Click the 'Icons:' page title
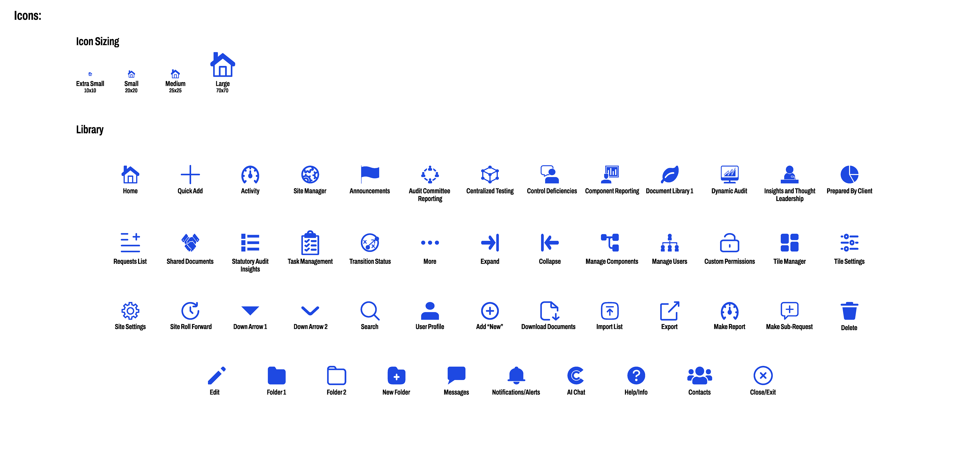Viewport: 980px width, 451px height. coord(28,16)
